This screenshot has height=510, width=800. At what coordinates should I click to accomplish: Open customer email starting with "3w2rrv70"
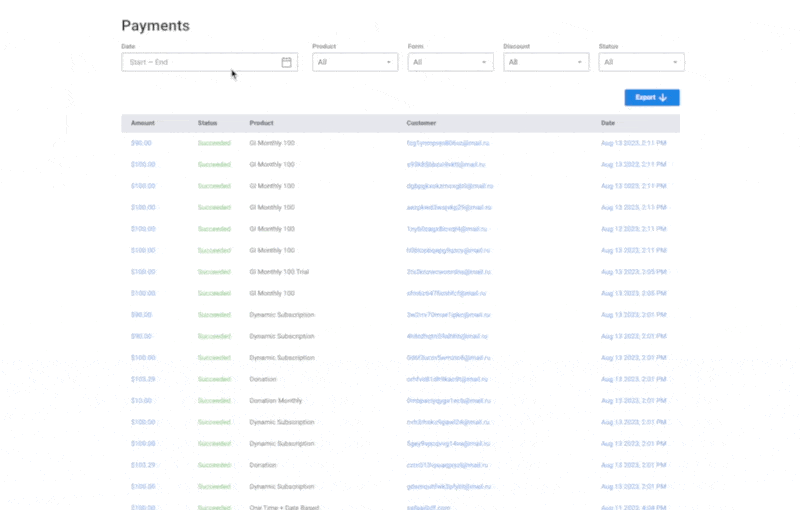pyautogui.click(x=448, y=315)
